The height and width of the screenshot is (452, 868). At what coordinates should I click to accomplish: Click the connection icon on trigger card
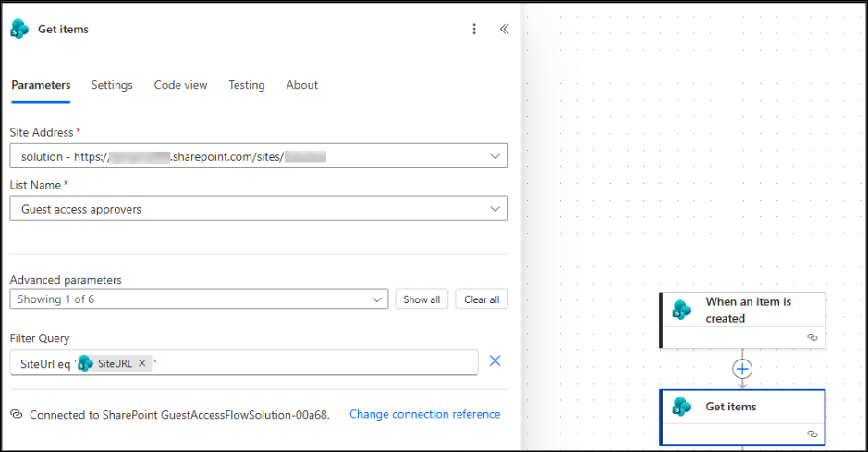(x=812, y=337)
